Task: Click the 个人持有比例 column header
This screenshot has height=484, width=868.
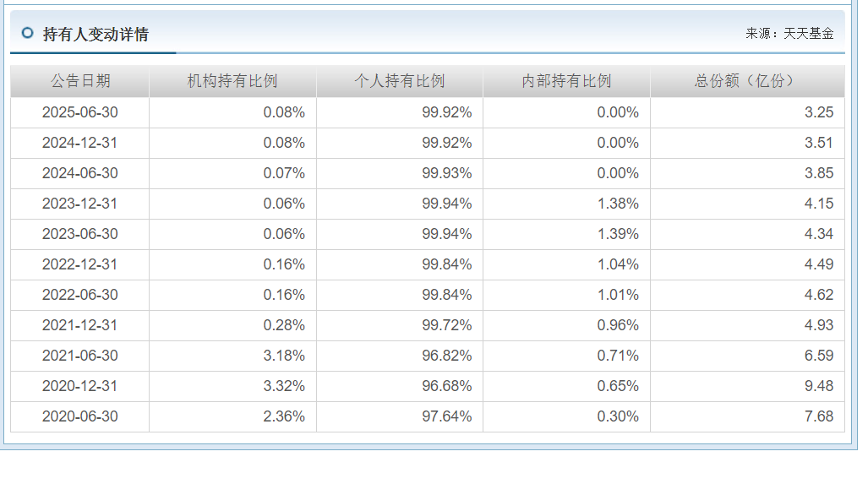Action: (400, 81)
